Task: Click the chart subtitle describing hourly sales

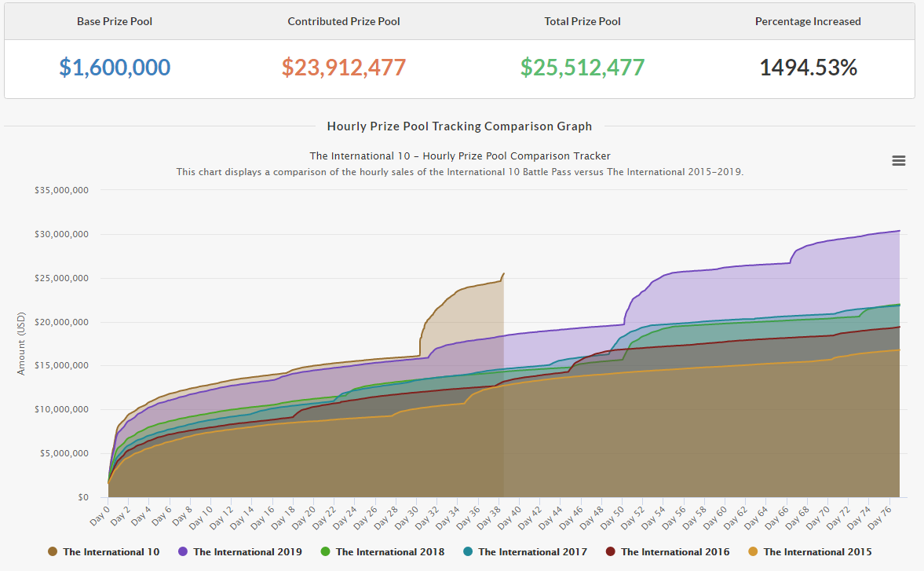Action: pos(459,172)
